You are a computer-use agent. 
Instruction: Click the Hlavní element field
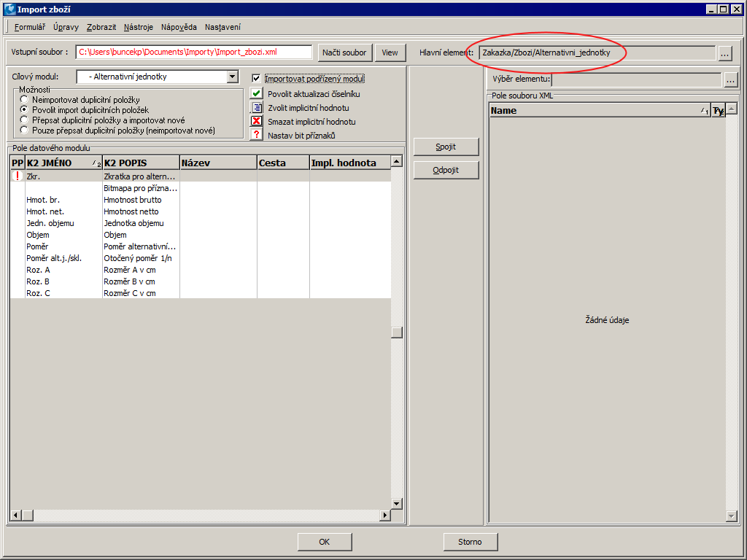(x=597, y=52)
